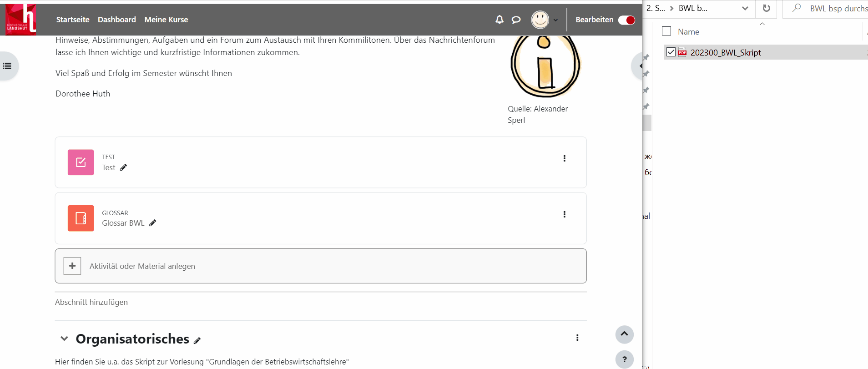Viewport: 868px width, 369px height.
Task: Open the notifications bell icon
Action: click(499, 20)
